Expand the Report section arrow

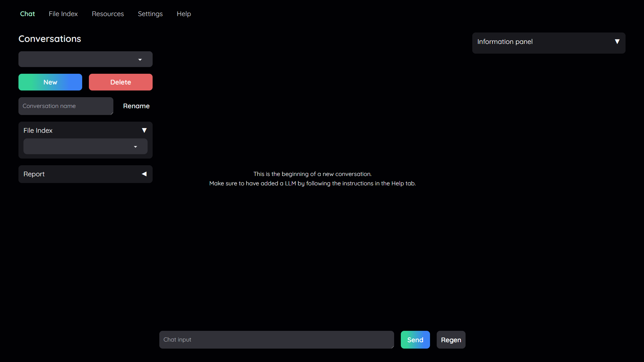pyautogui.click(x=144, y=174)
